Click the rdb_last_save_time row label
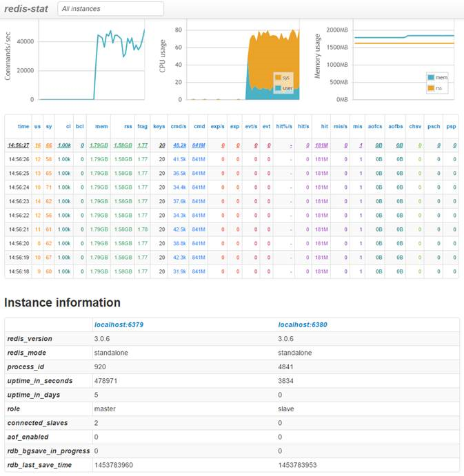 tap(39, 465)
